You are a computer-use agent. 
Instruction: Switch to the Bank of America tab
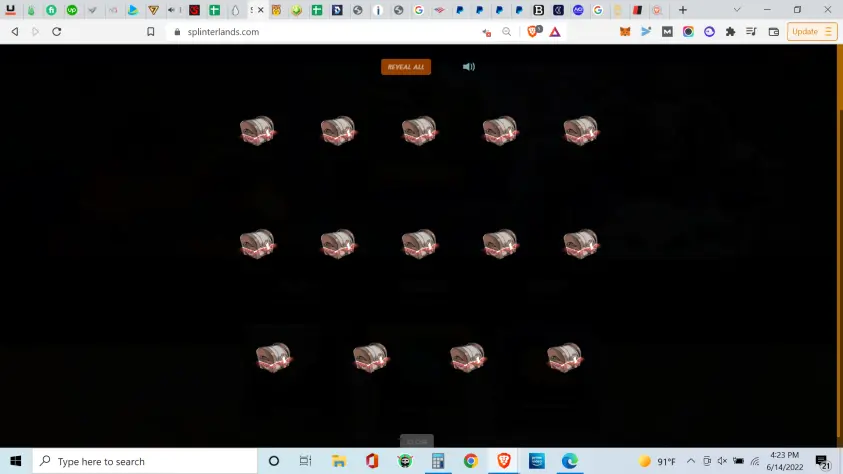[439, 10]
